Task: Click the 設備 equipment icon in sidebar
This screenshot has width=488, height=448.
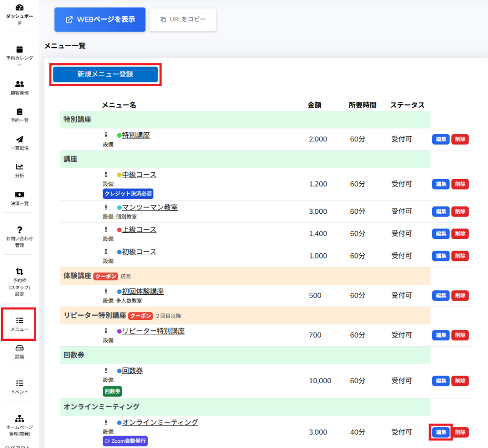Action: pyautogui.click(x=20, y=348)
